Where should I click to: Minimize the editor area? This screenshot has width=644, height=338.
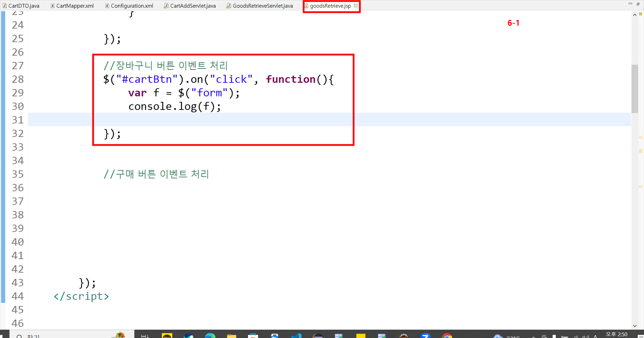(x=630, y=3)
